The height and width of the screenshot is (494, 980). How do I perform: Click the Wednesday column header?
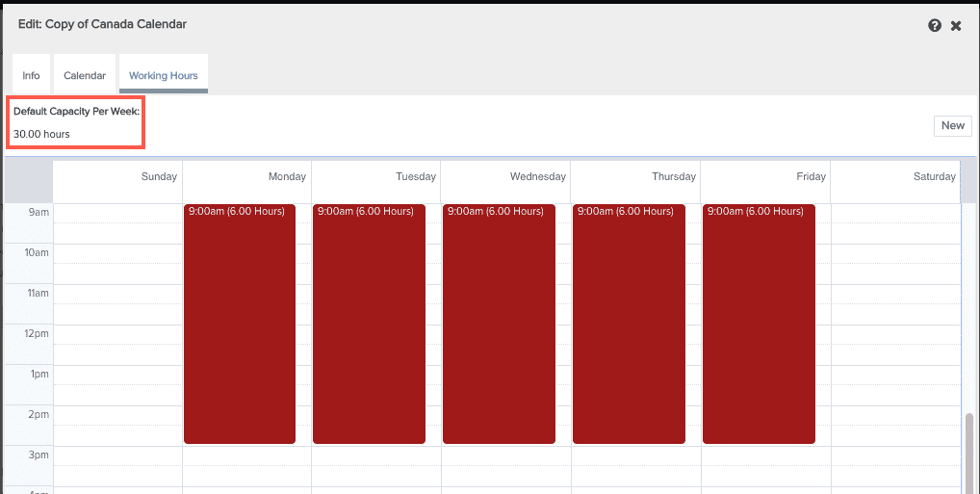(505, 177)
